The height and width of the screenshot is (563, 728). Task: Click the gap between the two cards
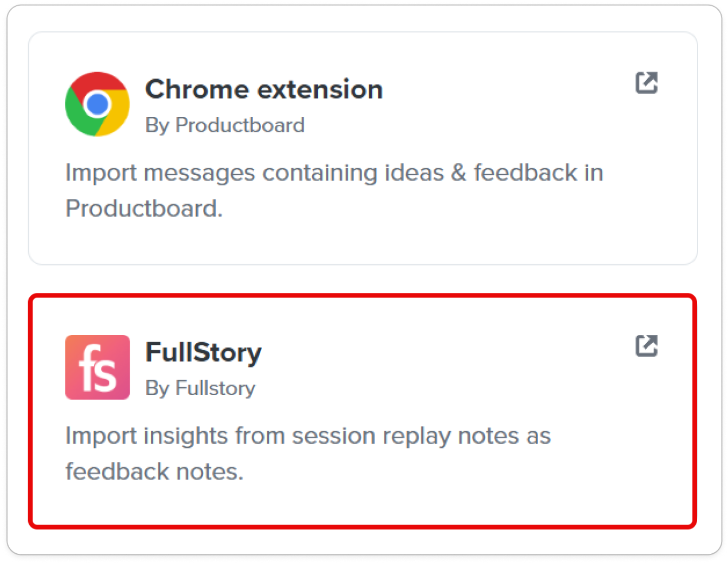363,280
